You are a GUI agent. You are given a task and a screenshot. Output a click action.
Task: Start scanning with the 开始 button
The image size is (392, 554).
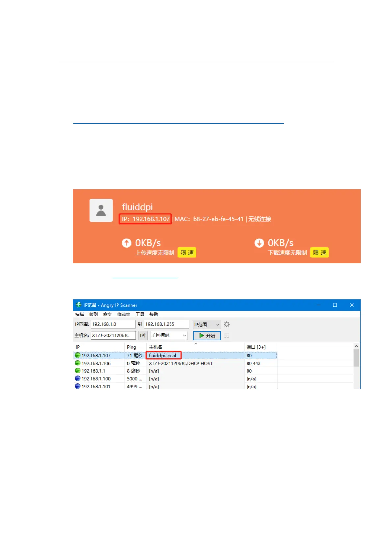[x=207, y=335]
